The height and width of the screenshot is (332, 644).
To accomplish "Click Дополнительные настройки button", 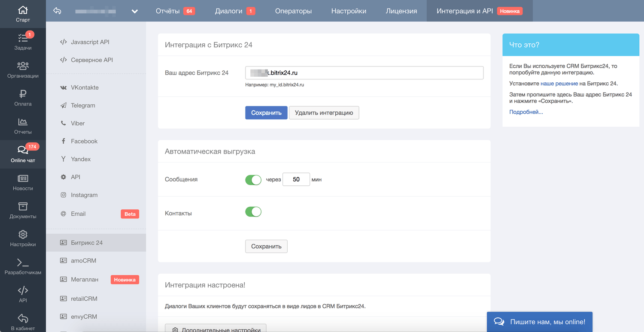I will (x=216, y=328).
